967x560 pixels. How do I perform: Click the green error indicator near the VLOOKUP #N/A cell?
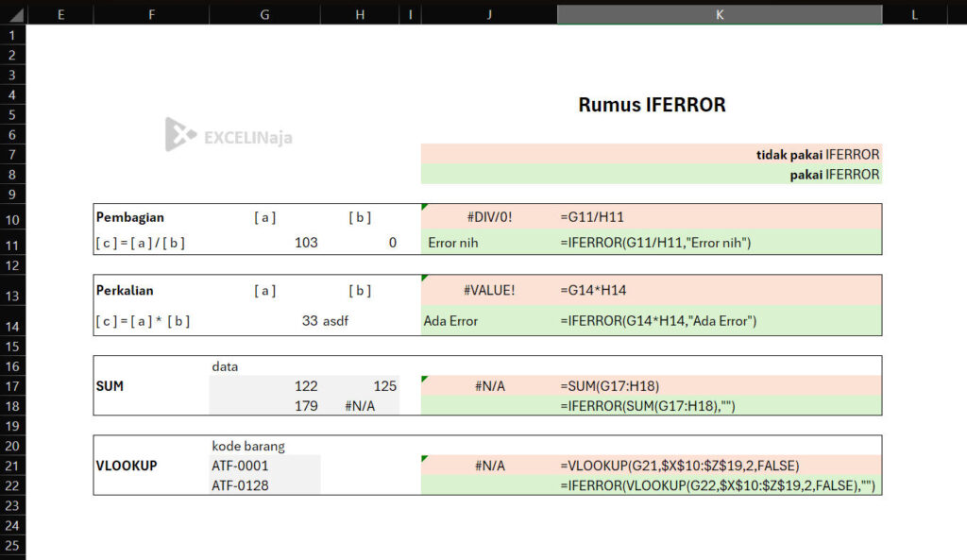click(x=425, y=459)
